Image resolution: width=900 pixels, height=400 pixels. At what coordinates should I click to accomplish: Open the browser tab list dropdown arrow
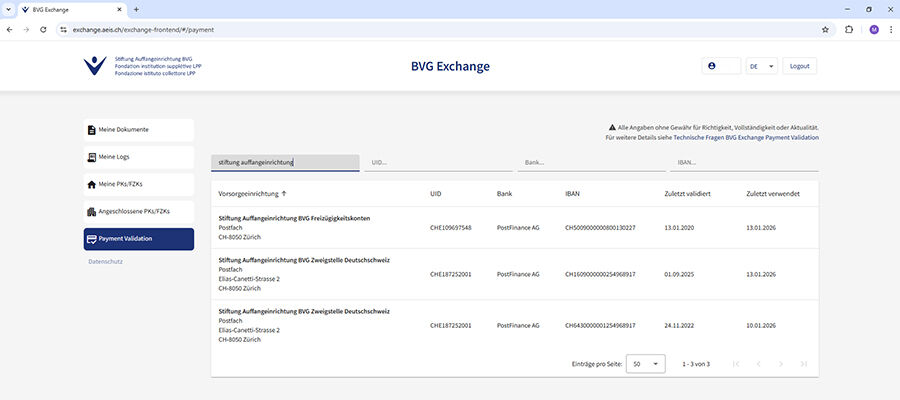click(x=9, y=9)
